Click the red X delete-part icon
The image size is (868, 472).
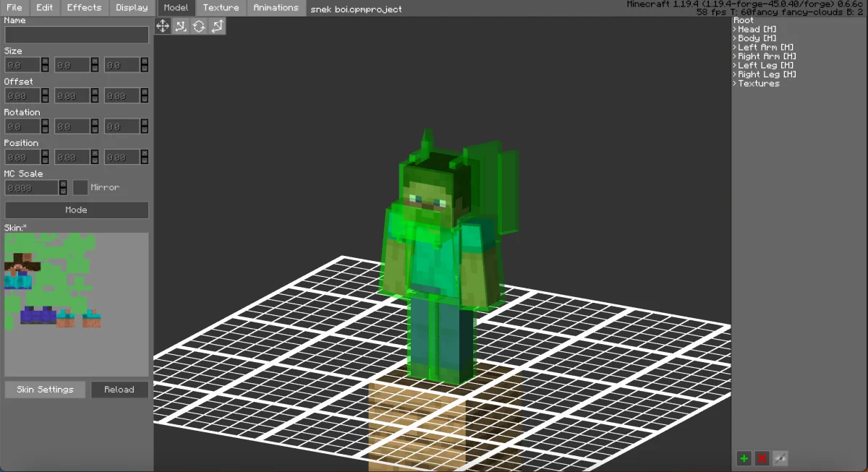pos(762,458)
